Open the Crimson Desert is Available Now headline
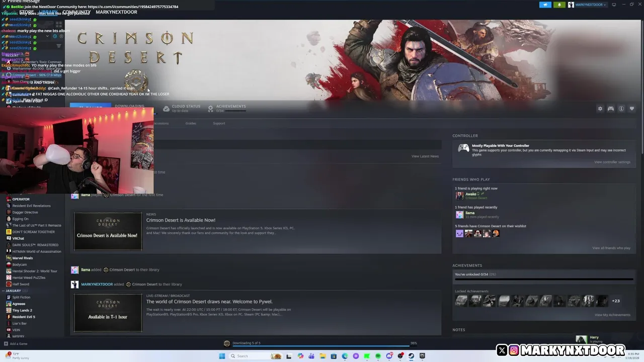Image resolution: width=644 pixels, height=362 pixels. pos(181,220)
